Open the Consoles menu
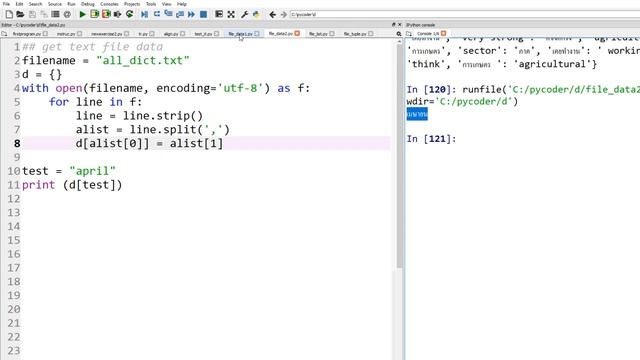This screenshot has width=640, height=360. 109,4
